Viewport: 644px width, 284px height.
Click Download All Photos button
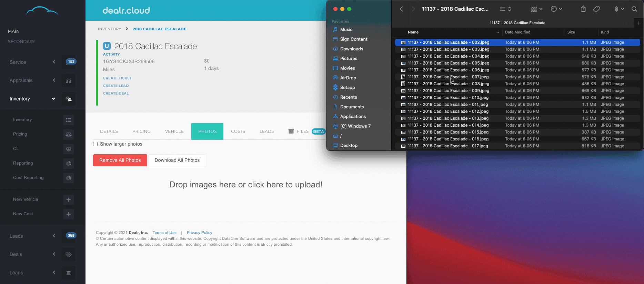coord(177,160)
